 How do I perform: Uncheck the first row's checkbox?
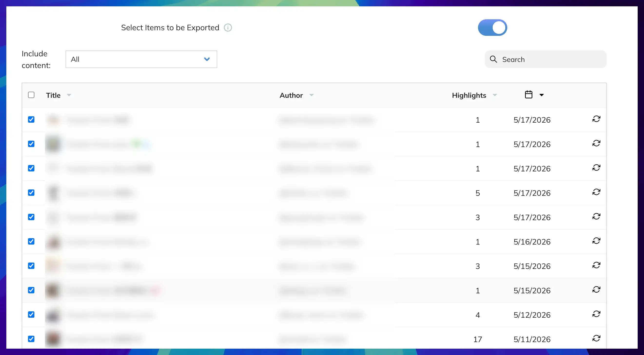click(31, 119)
